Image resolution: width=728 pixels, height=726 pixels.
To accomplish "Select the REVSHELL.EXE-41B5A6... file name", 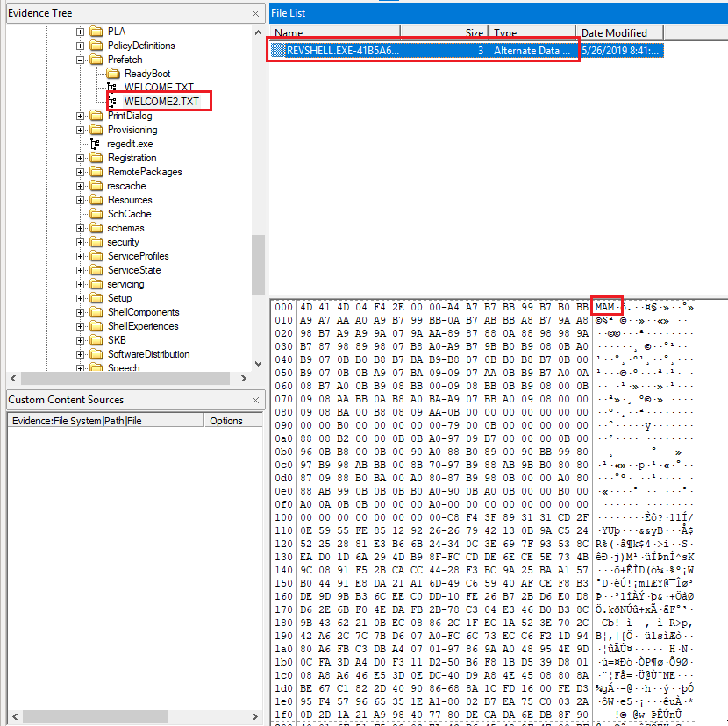I will pyautogui.click(x=343, y=51).
